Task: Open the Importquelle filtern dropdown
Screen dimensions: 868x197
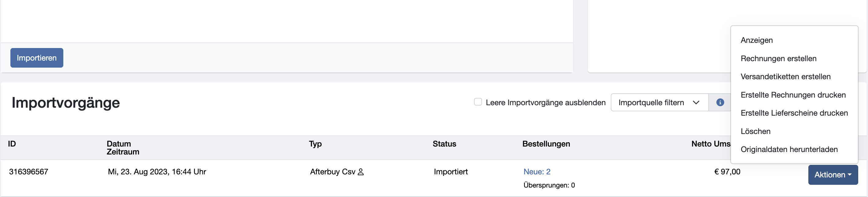Action: [659, 102]
